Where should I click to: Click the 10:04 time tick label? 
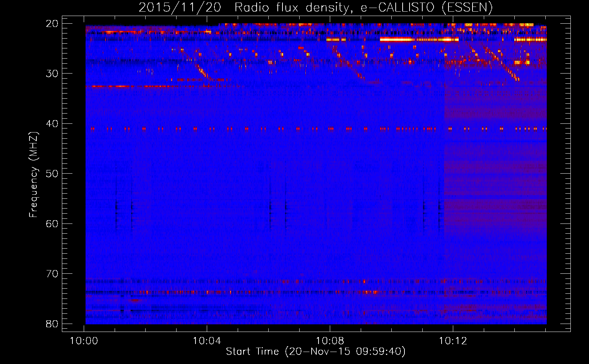coord(207,341)
